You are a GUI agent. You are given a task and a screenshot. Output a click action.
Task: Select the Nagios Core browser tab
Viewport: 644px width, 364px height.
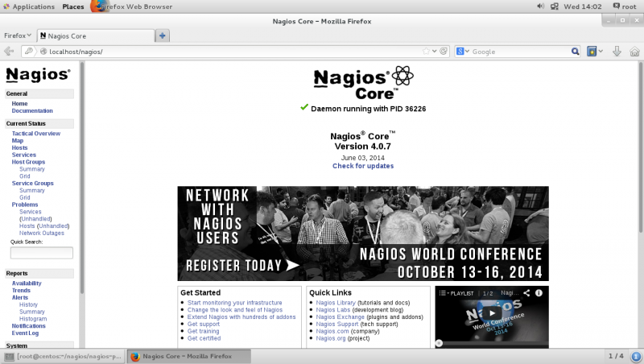pos(95,36)
